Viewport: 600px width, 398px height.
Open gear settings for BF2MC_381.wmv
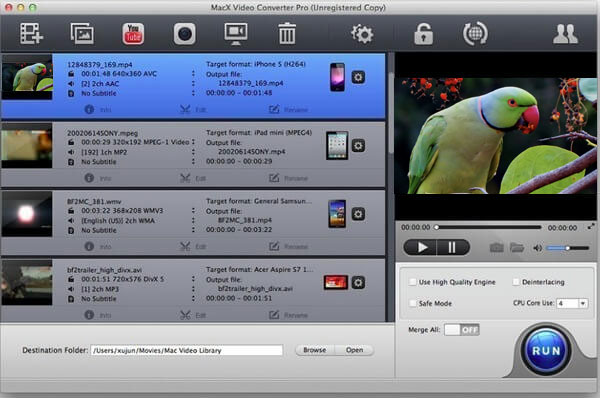point(358,214)
